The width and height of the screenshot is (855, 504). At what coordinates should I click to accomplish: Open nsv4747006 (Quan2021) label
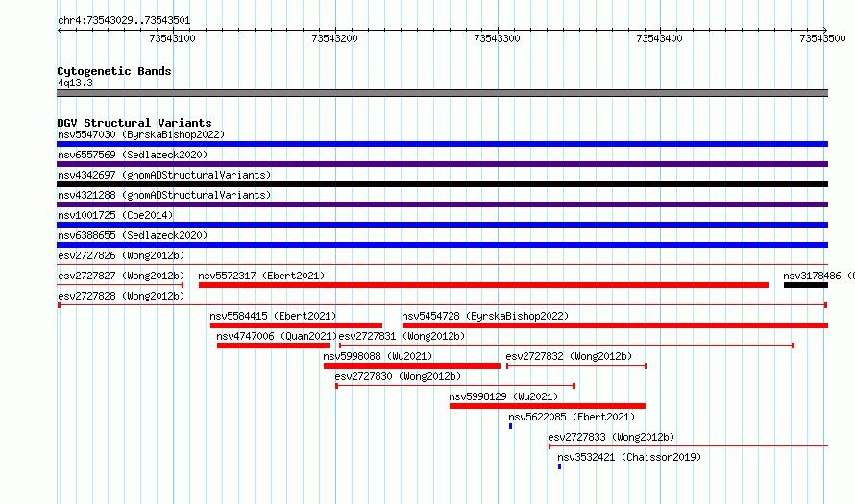(x=277, y=336)
